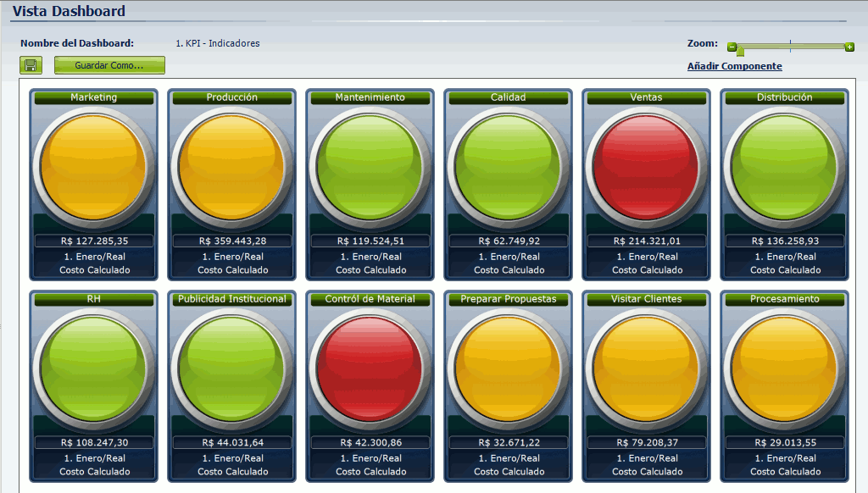Click the Guardar Como button
Viewport: 868px width, 493px height.
pyautogui.click(x=109, y=65)
